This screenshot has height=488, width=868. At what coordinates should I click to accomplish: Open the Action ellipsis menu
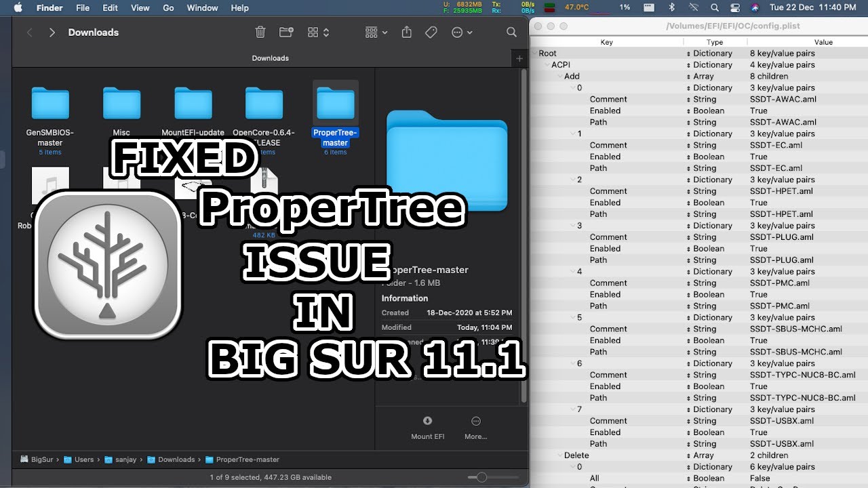pos(462,32)
